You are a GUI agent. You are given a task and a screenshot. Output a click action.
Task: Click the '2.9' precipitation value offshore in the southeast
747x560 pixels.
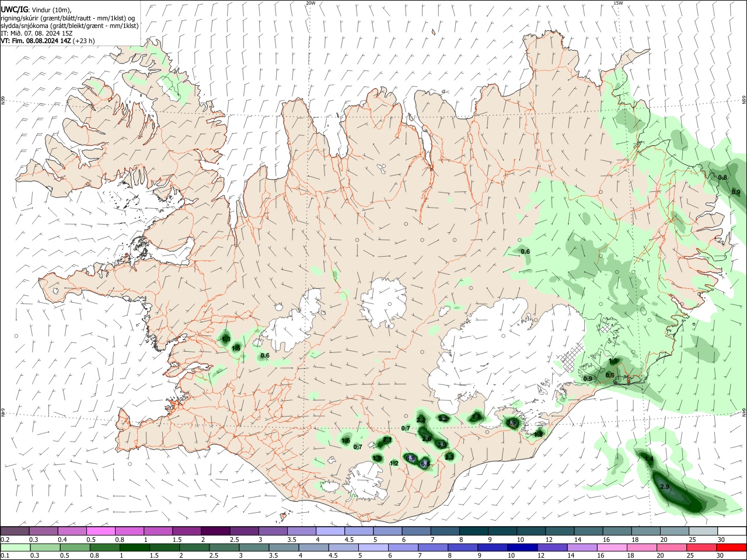pos(664,487)
